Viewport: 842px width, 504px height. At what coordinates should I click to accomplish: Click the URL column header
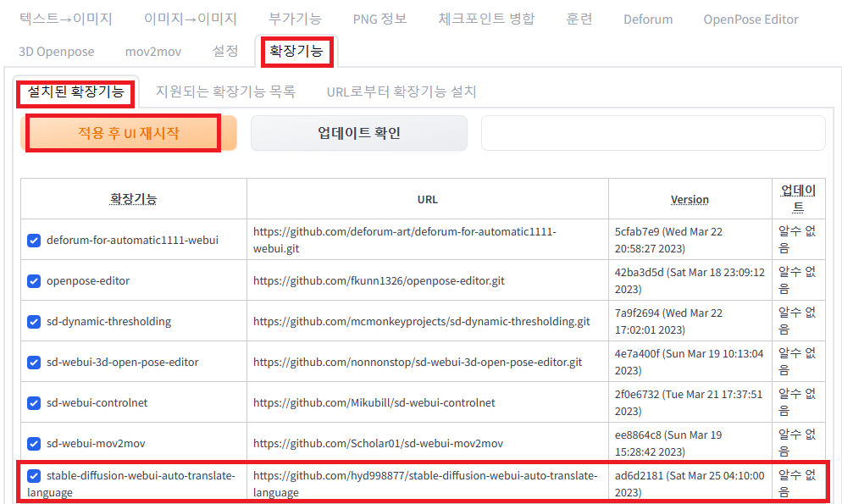point(428,200)
